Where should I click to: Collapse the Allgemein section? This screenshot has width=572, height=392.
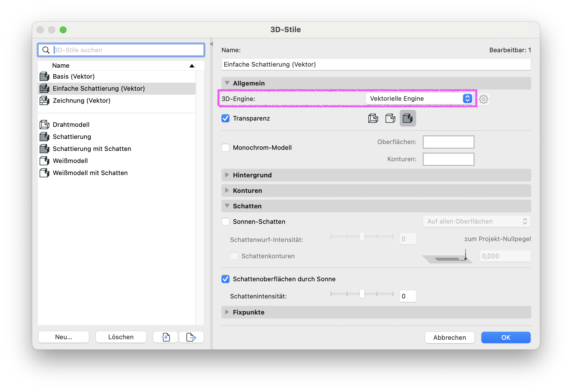227,83
